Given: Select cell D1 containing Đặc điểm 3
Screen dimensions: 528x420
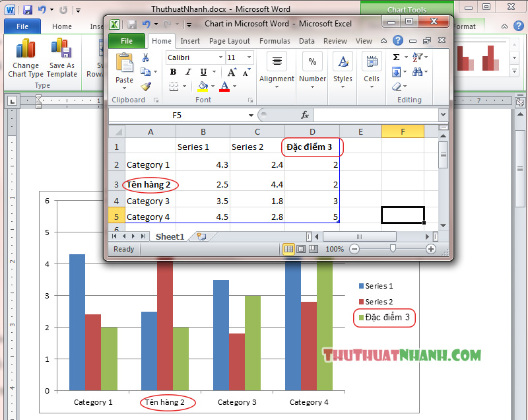Looking at the screenshot, I should 312,147.
